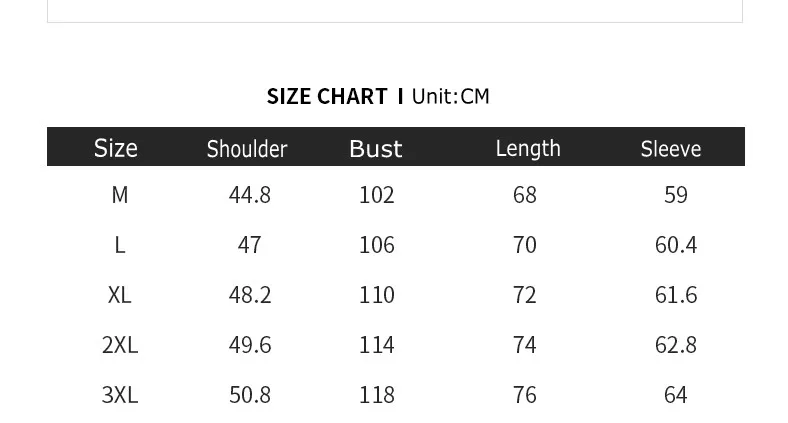Click the Length column header
This screenshot has width=788, height=423.
point(528,149)
